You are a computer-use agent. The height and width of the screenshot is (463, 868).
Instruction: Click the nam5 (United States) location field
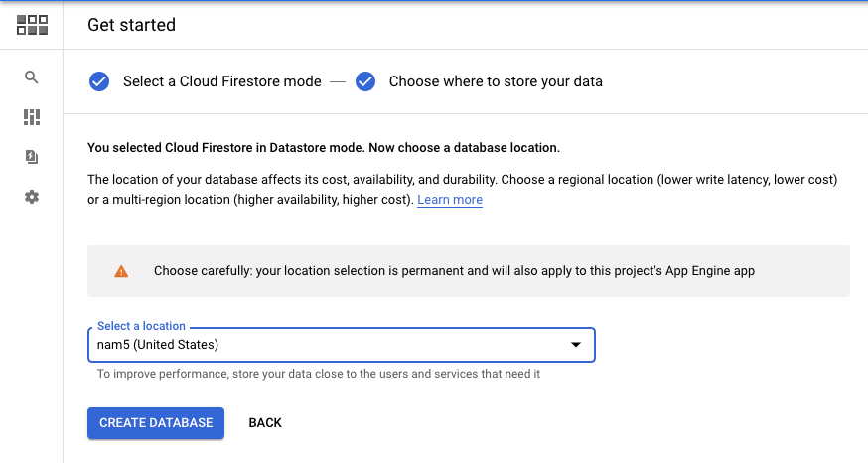click(x=341, y=345)
